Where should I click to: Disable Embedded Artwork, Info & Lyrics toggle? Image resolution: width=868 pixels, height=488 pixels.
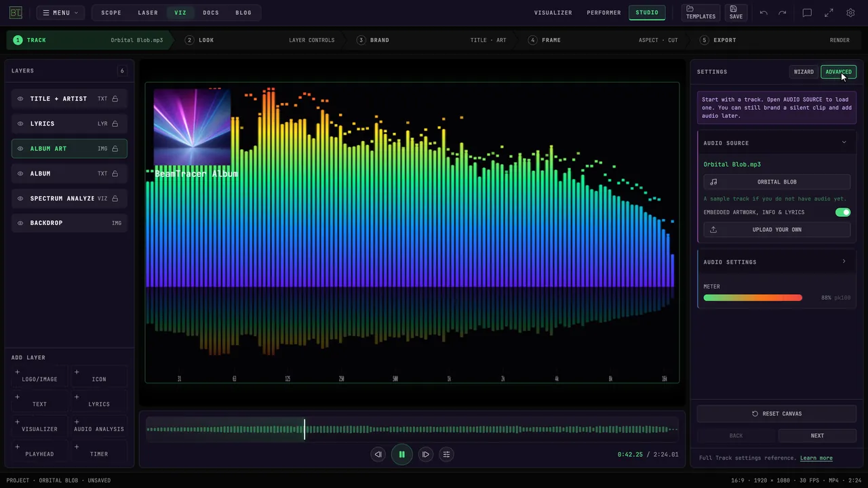pos(843,212)
